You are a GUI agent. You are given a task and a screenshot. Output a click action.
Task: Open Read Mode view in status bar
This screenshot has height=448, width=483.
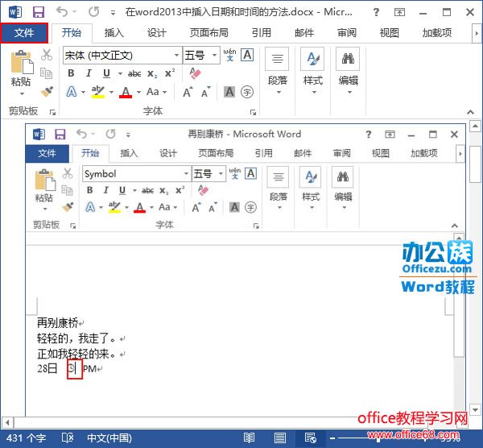coord(249,438)
